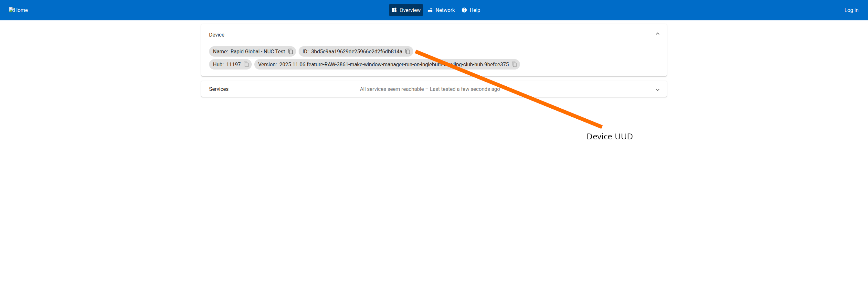Click the Hub: 11197 chip text
This screenshot has width=868, height=302.
pos(227,64)
